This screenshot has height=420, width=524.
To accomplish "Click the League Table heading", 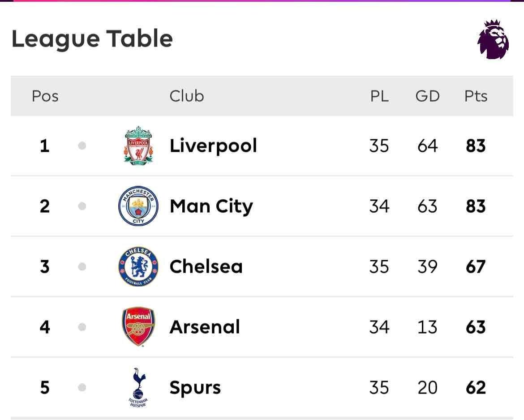I will tap(92, 39).
